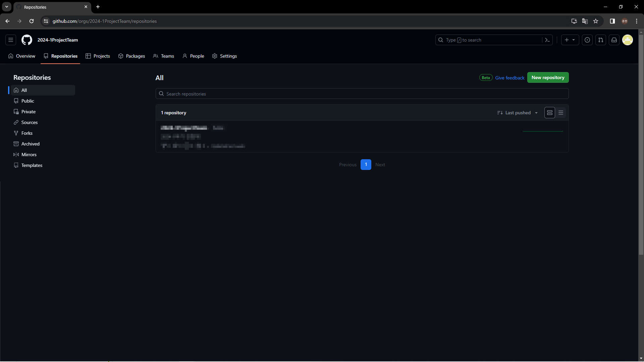Open the command palette icon
The width and height of the screenshot is (644, 362).
point(547,40)
